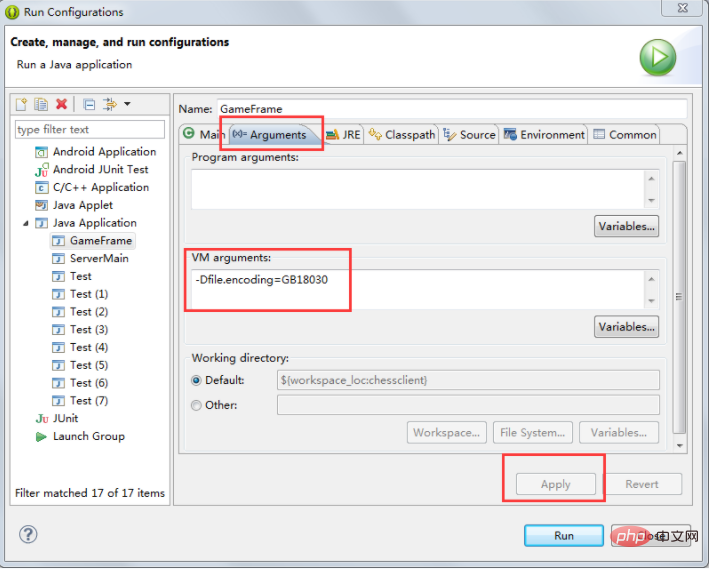The width and height of the screenshot is (709, 569).
Task: Click the red Delete configuration icon
Action: pos(61,104)
